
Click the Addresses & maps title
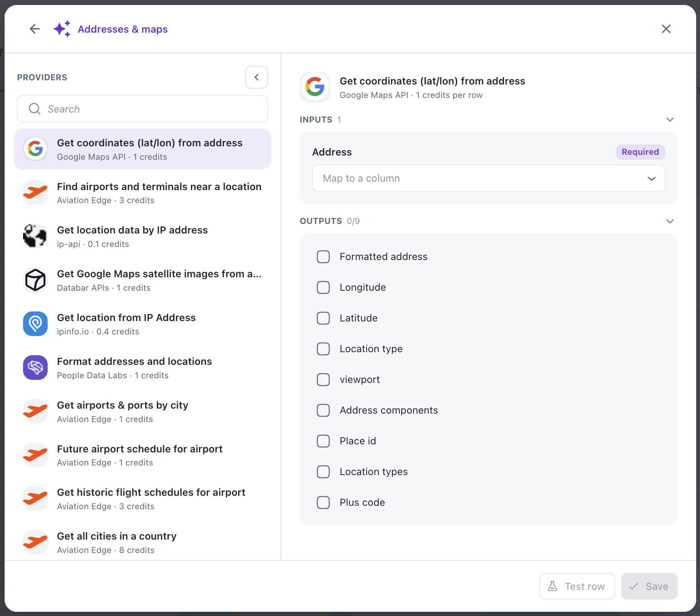pos(123,29)
